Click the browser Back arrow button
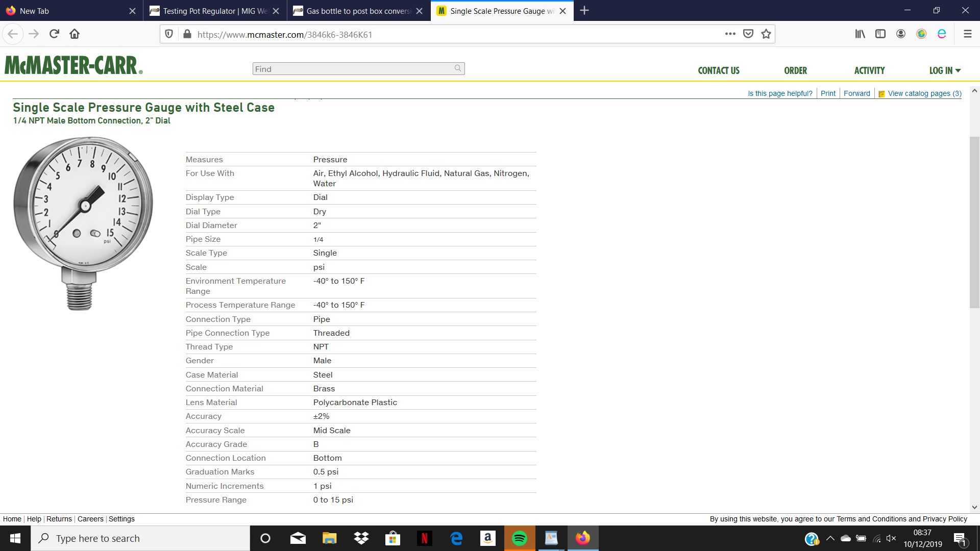The width and height of the screenshot is (980, 551). click(x=13, y=34)
